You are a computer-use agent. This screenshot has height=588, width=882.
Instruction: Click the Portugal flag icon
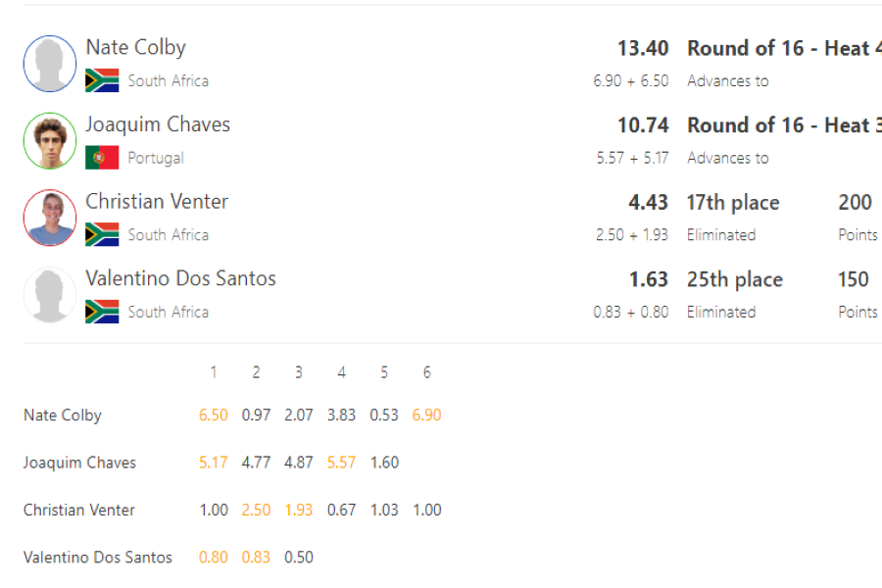coord(102,158)
